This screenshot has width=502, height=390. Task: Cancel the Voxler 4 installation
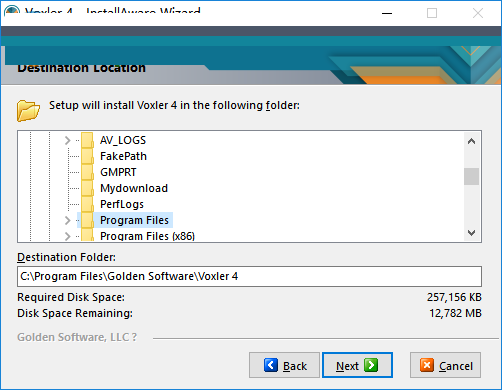click(x=445, y=365)
